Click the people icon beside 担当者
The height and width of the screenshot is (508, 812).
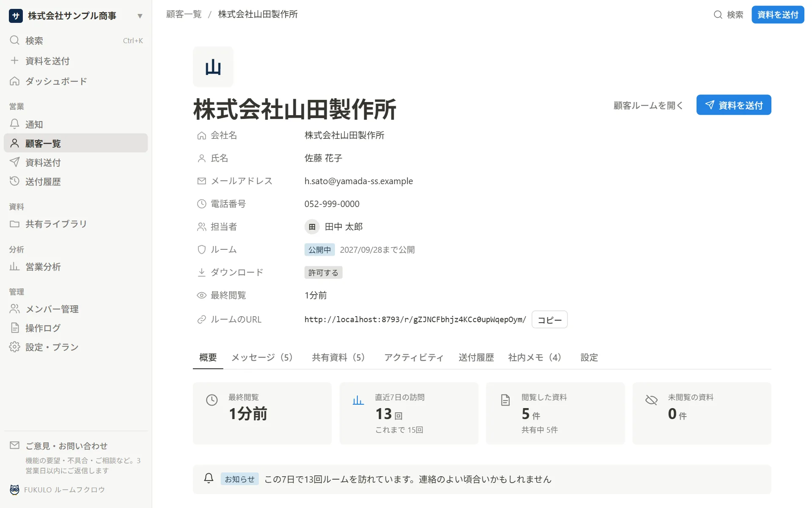(x=202, y=227)
